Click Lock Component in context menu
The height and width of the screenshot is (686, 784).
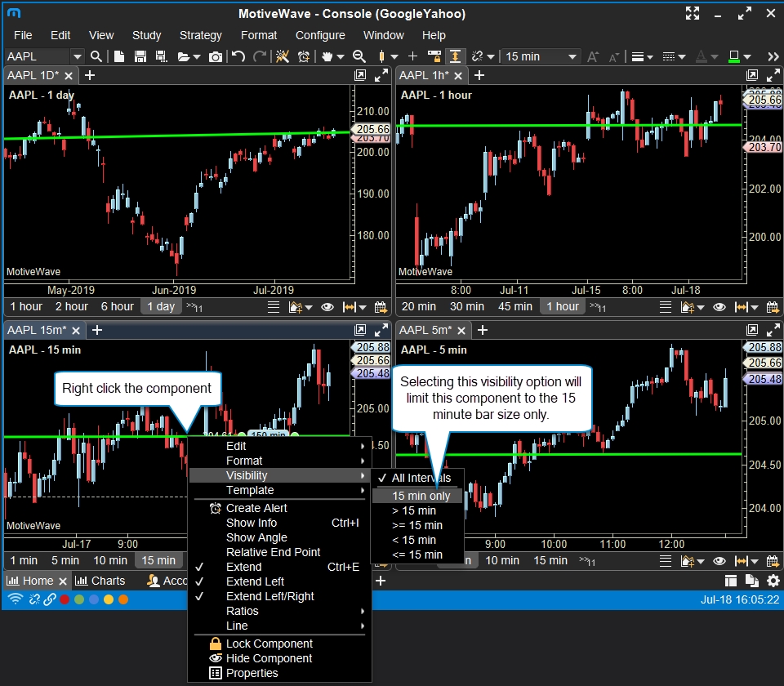click(x=269, y=644)
